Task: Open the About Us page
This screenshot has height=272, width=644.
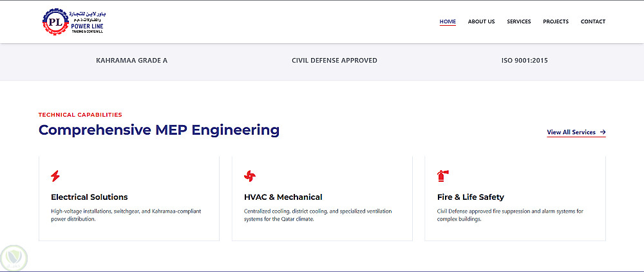Action: tap(481, 21)
